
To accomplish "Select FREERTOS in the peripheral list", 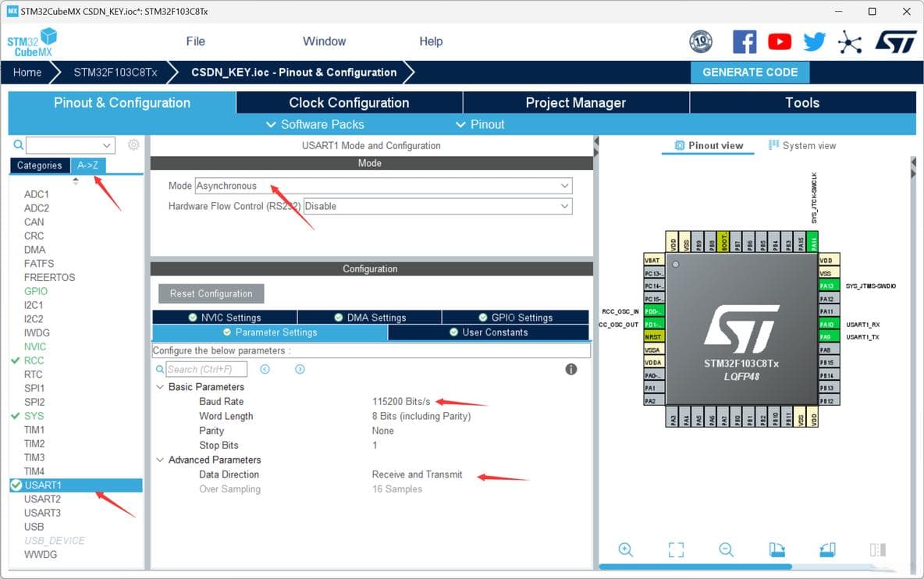I will tap(49, 278).
